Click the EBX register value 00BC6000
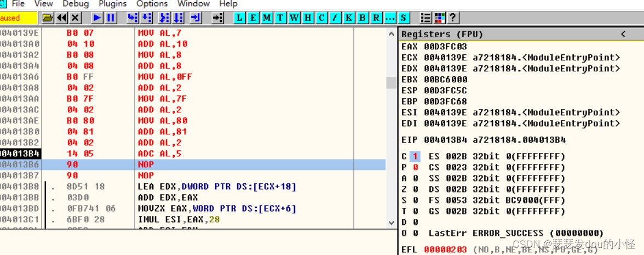 click(446, 80)
